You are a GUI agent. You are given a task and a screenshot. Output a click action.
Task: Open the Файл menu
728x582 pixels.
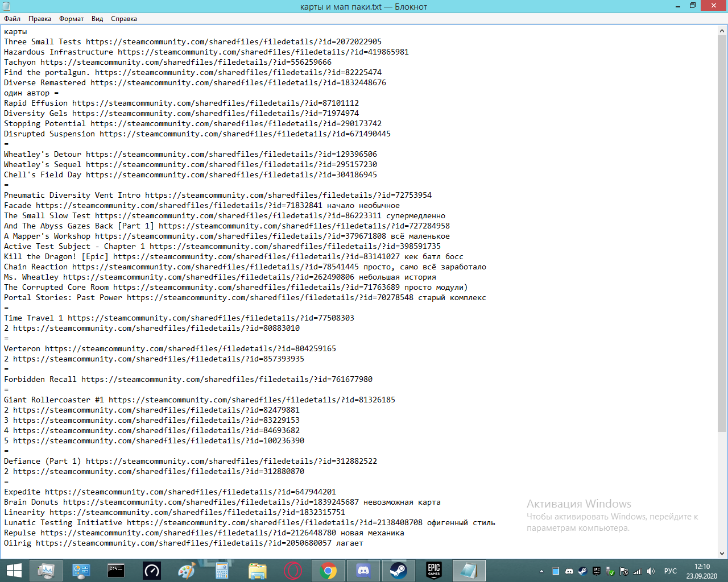click(12, 19)
